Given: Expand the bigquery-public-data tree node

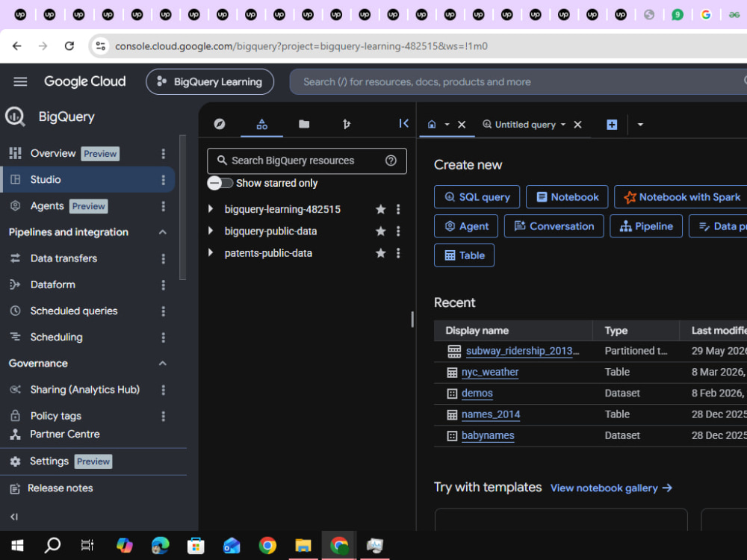Looking at the screenshot, I should (211, 231).
